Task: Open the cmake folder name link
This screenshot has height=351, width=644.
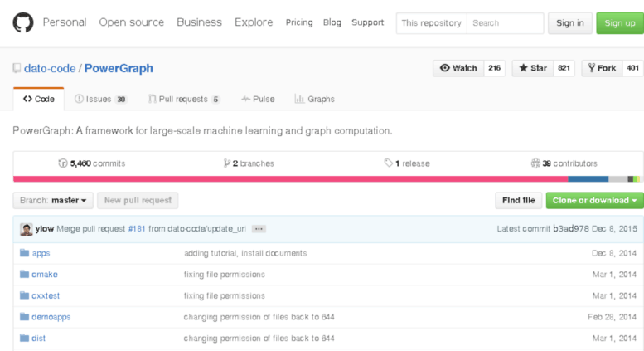Action: pyautogui.click(x=45, y=274)
